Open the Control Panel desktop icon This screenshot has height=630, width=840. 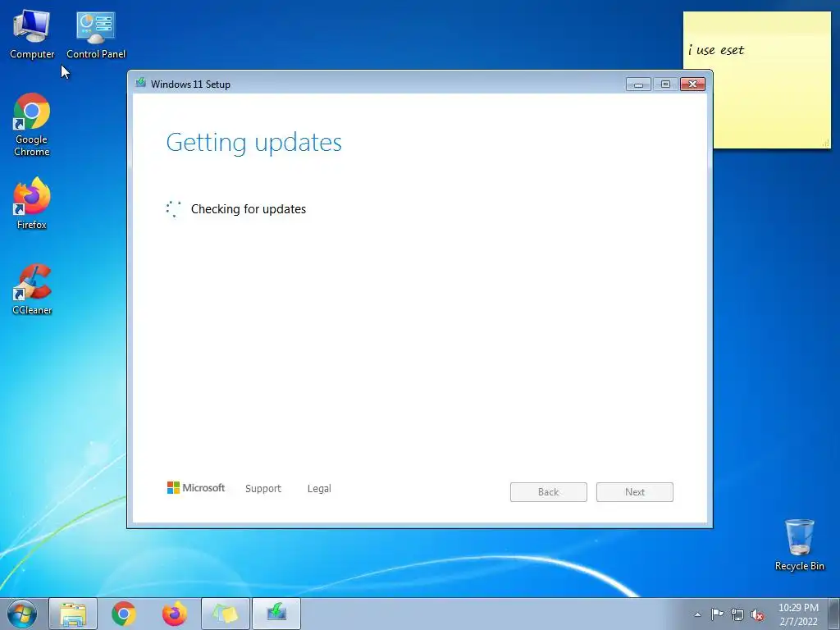pyautogui.click(x=96, y=34)
